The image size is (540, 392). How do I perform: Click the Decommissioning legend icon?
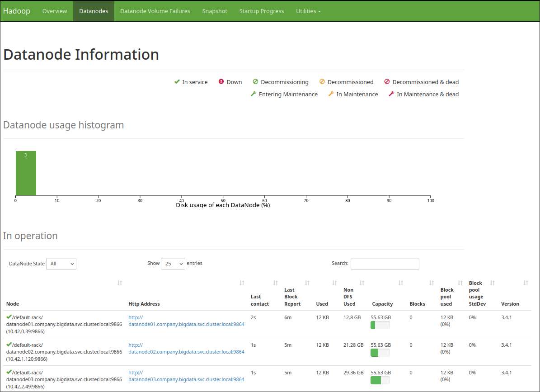[x=255, y=82]
